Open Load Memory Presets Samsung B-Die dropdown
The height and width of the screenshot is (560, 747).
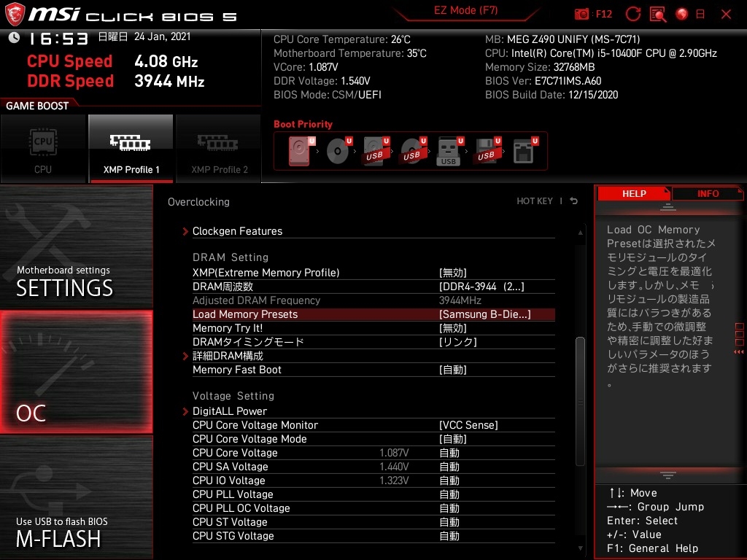[484, 314]
